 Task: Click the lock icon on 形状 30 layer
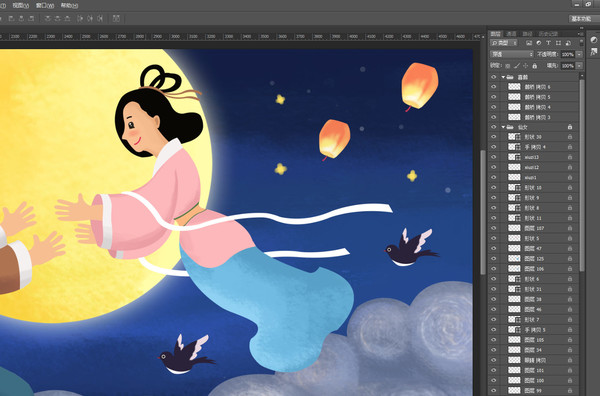point(570,137)
